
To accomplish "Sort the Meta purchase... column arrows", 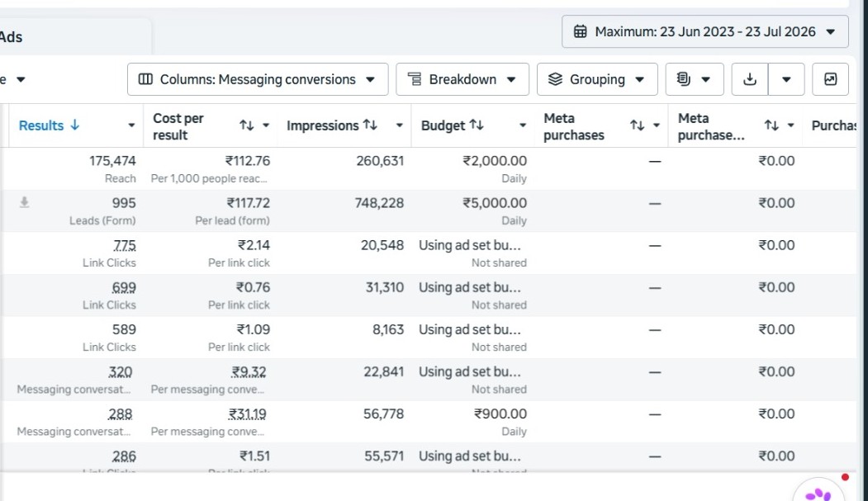I will pos(771,125).
